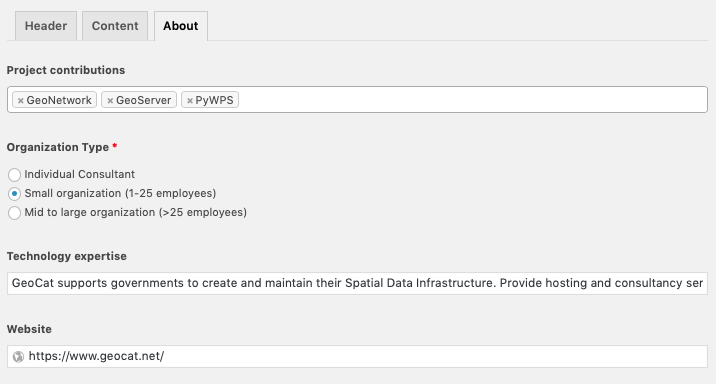Viewport: 716px width, 384px height.
Task: Remove the GeoServer tag via its x
Action: click(x=110, y=100)
